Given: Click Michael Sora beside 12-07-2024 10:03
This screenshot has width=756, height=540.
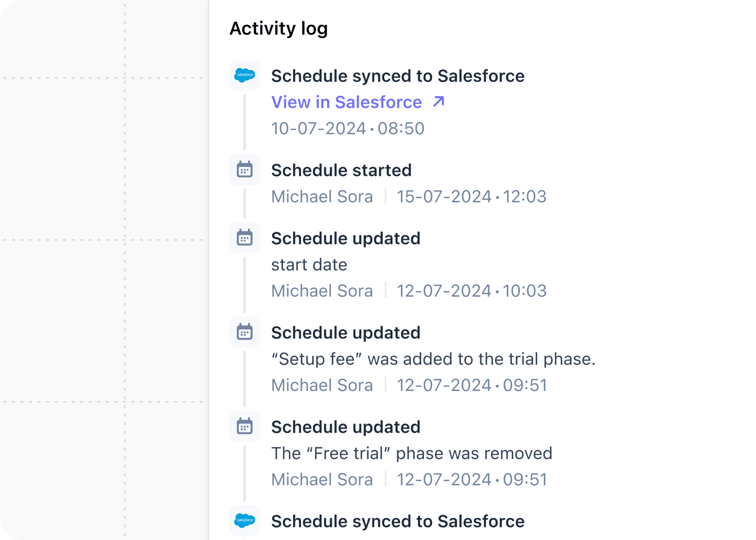Looking at the screenshot, I should 322,291.
